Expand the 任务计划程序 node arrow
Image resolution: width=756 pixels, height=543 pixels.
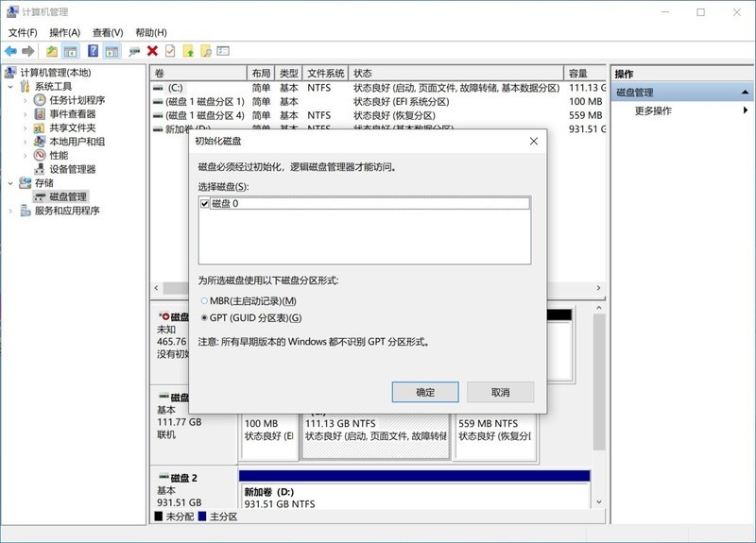click(26, 100)
